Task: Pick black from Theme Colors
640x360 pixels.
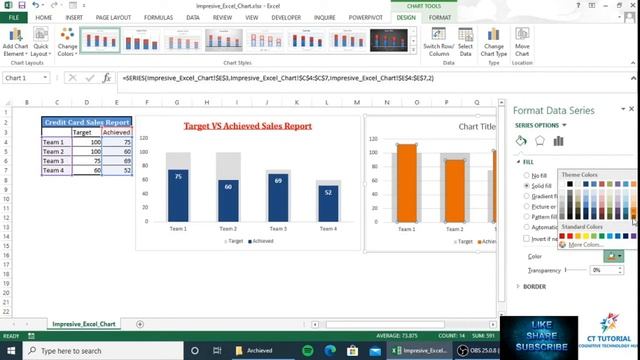Action: pos(570,184)
